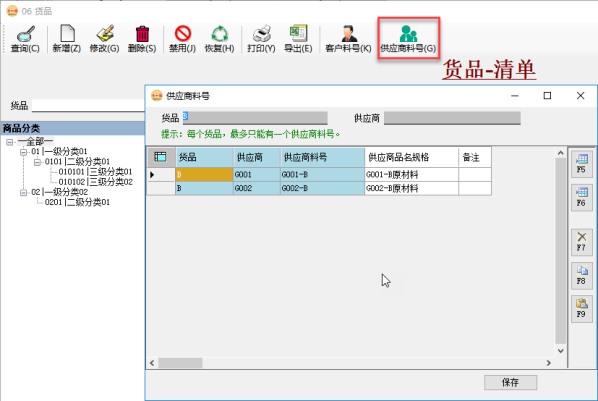Open the 打印(Y) printer icon
The image size is (598, 401).
point(261,39)
